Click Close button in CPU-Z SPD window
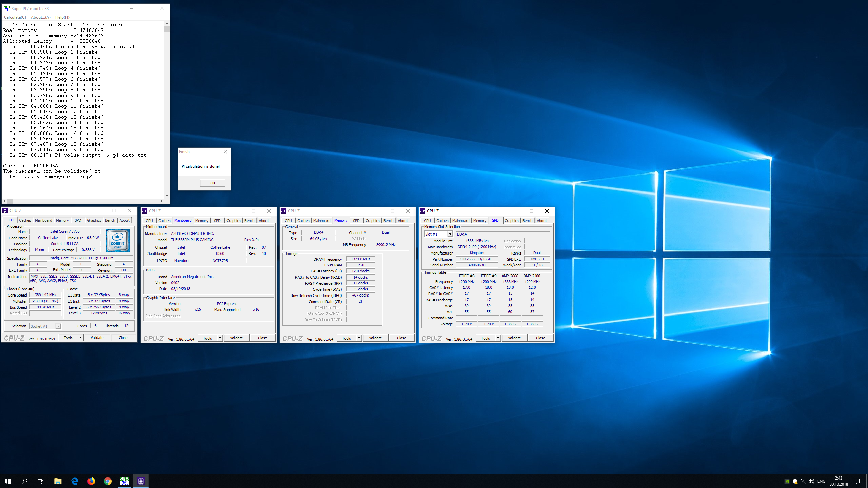 540,338
